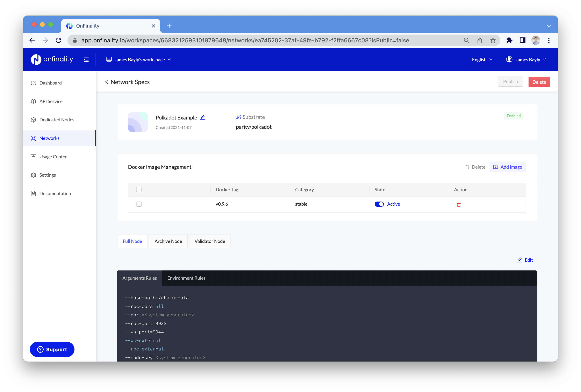581x392 pixels.
Task: Click the Add Image button
Action: (x=508, y=167)
